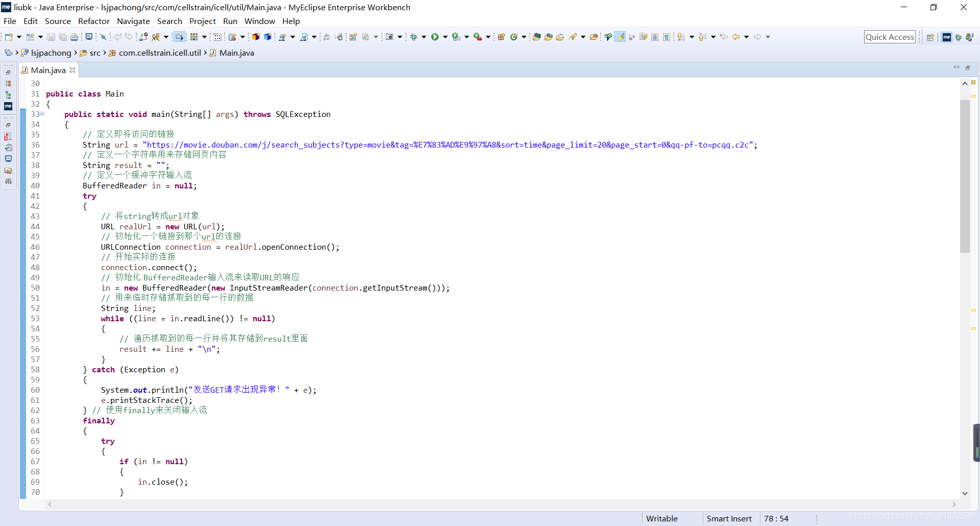Image resolution: width=980 pixels, height=526 pixels.
Task: Minimize the editor area pane
Action: point(956,67)
